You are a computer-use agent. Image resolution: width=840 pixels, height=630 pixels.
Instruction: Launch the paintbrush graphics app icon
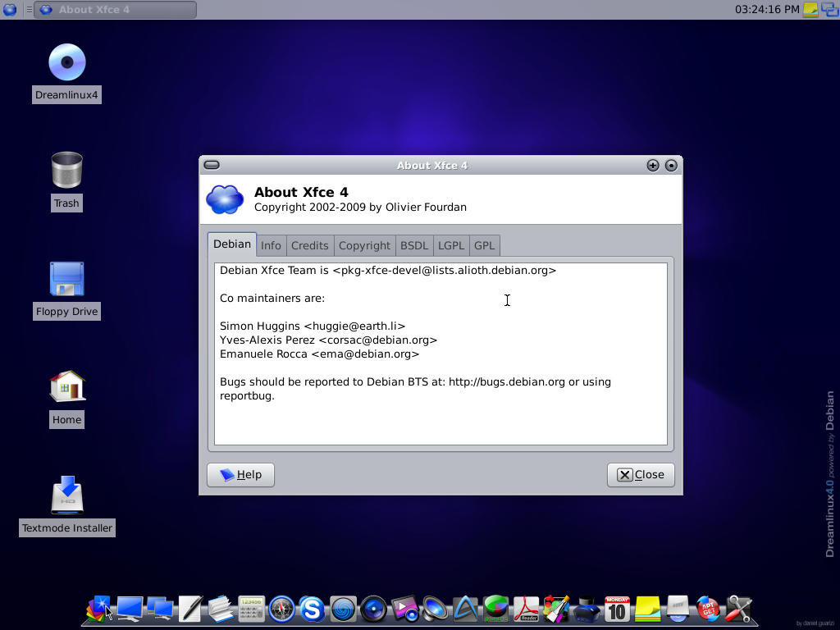556,609
